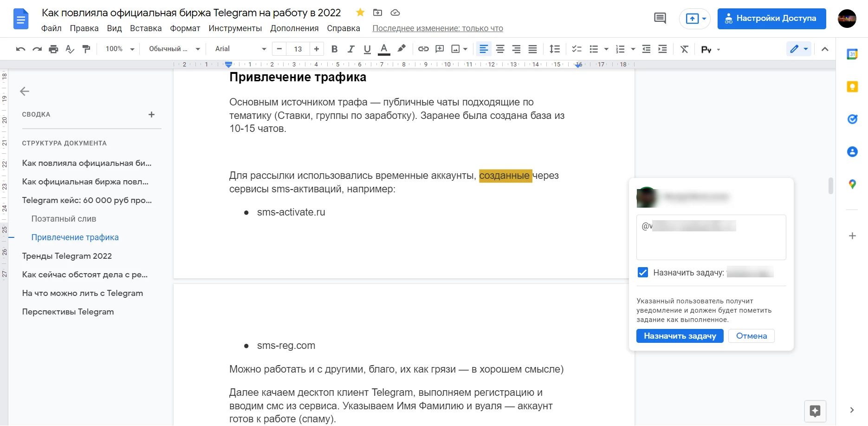Move document to folder icon
868x426 pixels.
coord(378,13)
